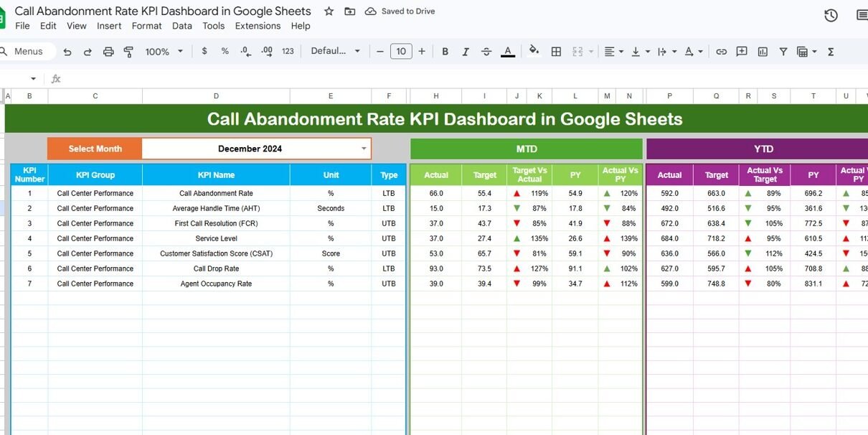Open the Borders tool
Screen dimensions: 868x435
(556, 52)
